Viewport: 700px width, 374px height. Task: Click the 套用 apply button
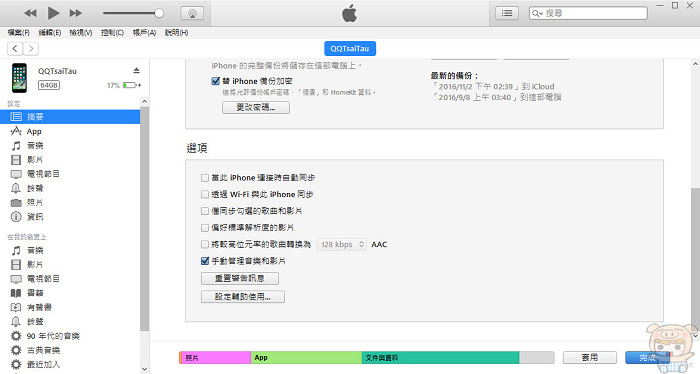(590, 357)
